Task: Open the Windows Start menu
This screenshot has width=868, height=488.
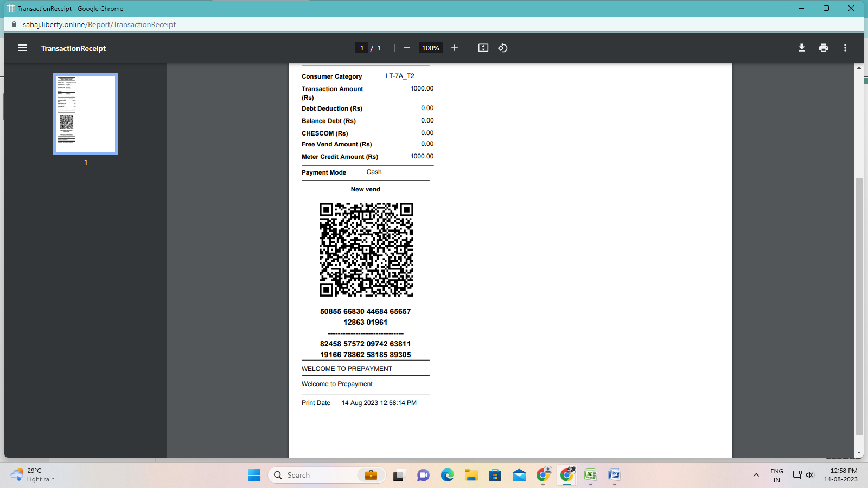Action: pos(254,475)
